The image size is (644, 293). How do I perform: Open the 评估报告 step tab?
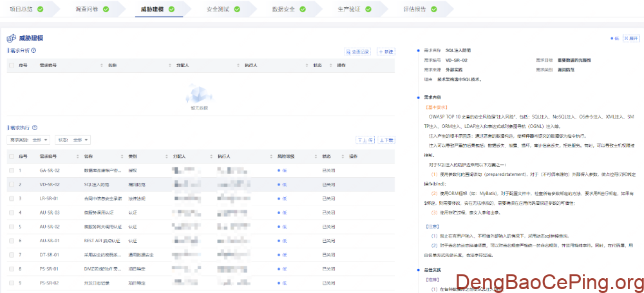421,9
